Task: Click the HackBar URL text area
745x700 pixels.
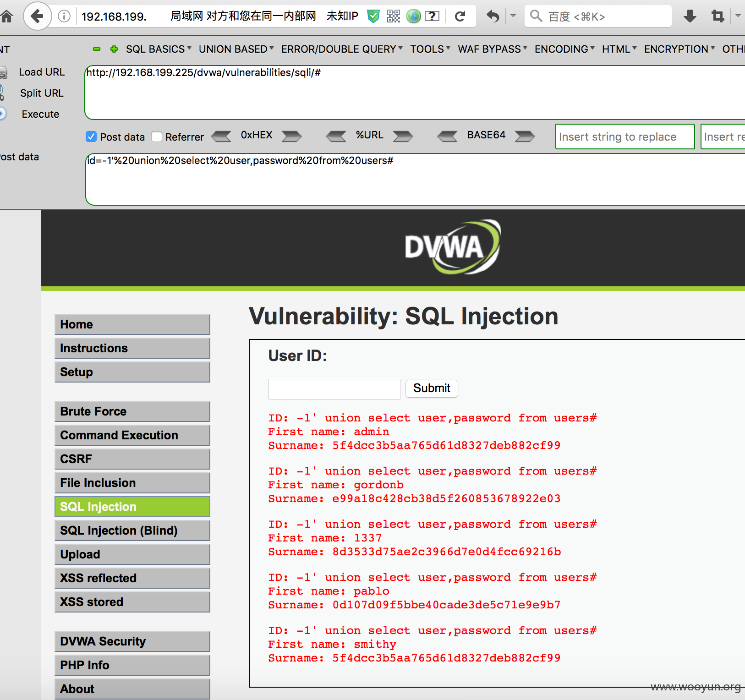Action: pos(415,93)
